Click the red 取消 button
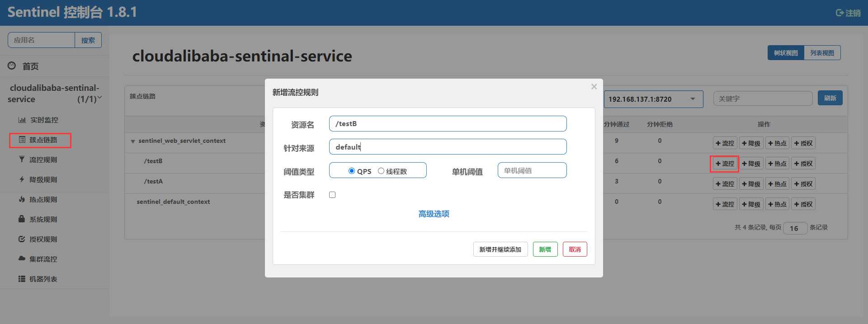868x324 pixels. click(575, 249)
